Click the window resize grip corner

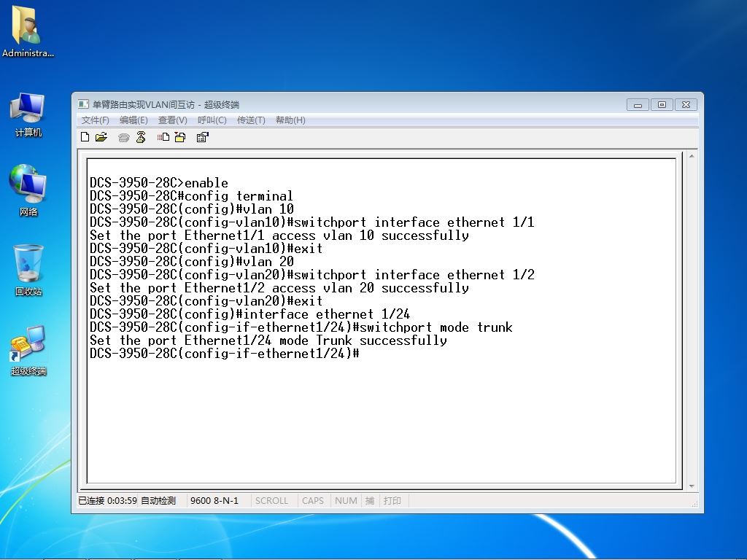(694, 503)
